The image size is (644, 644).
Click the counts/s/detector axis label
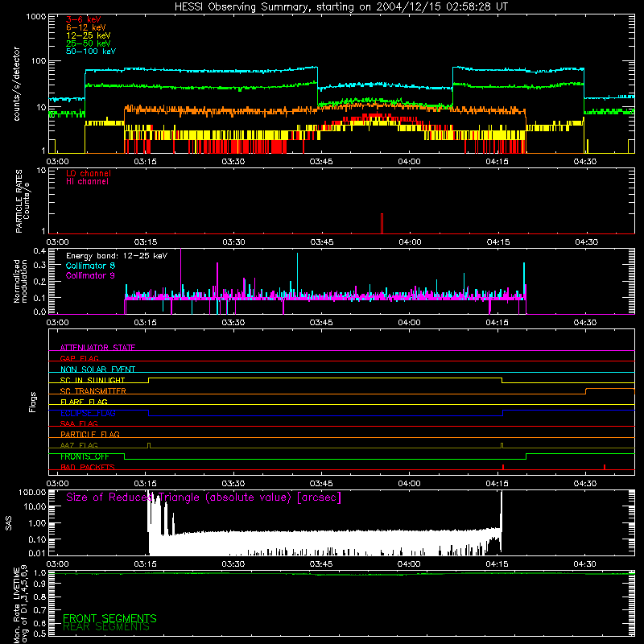tap(17, 84)
